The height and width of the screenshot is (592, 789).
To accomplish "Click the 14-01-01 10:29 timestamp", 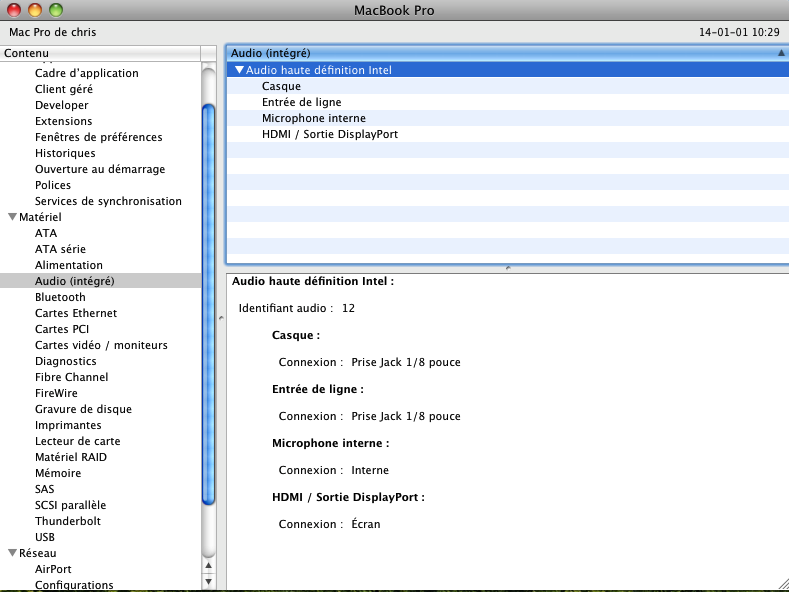I will [739, 32].
